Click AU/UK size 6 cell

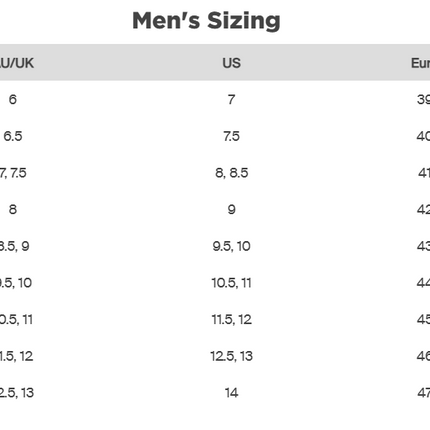(13, 99)
